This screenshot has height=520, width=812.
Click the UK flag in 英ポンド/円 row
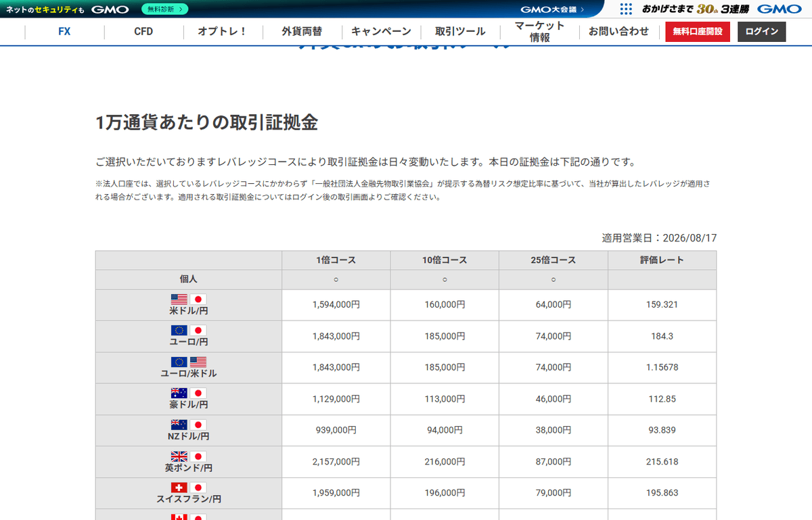pos(179,456)
